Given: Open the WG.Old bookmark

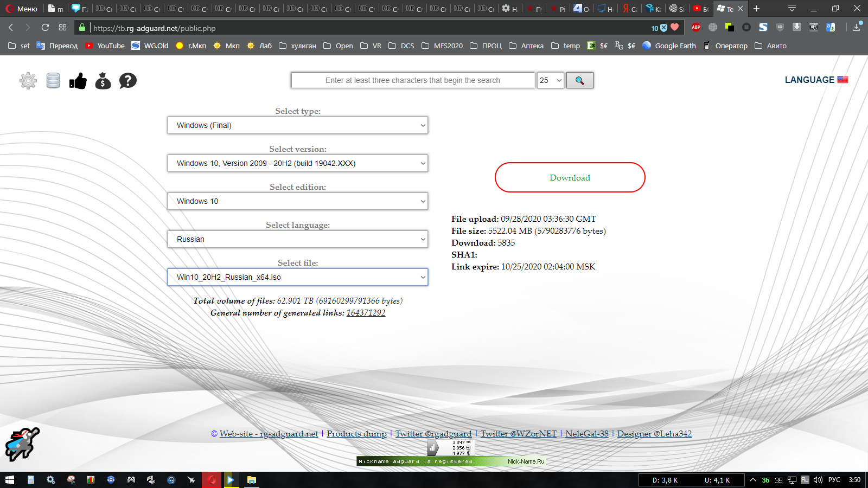Looking at the screenshot, I should (x=150, y=46).
